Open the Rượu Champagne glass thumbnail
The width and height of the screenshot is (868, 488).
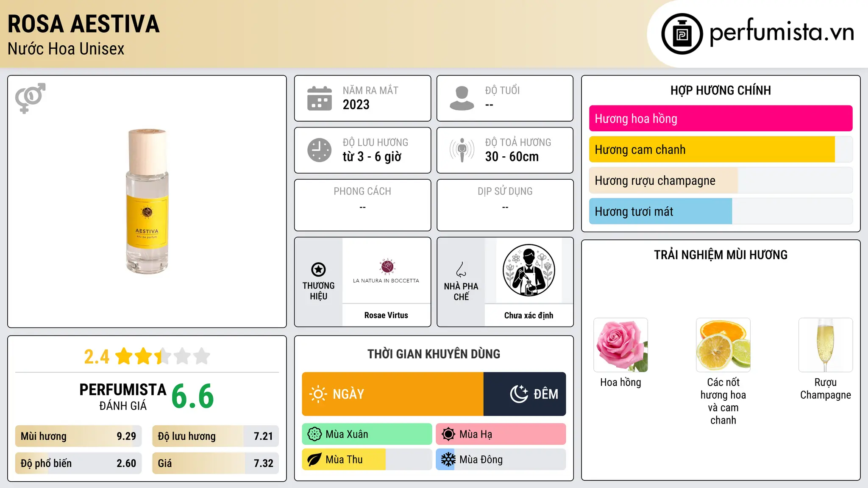pyautogui.click(x=826, y=345)
